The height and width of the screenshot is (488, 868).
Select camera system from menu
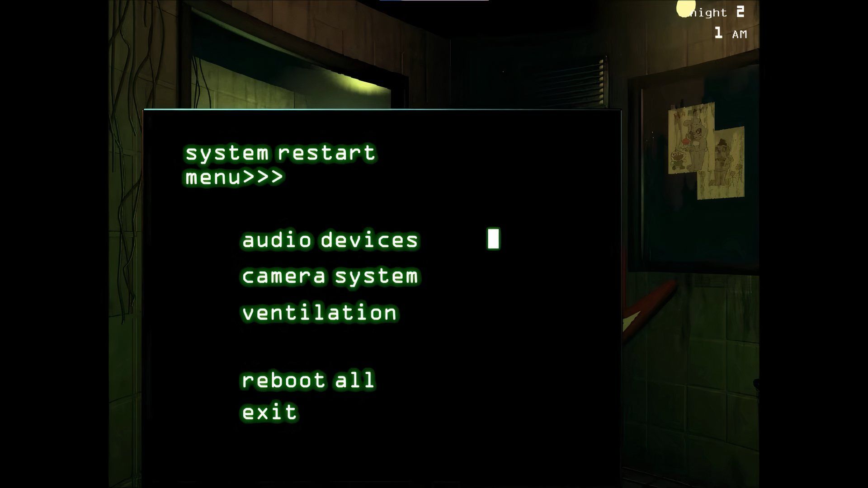tap(330, 276)
